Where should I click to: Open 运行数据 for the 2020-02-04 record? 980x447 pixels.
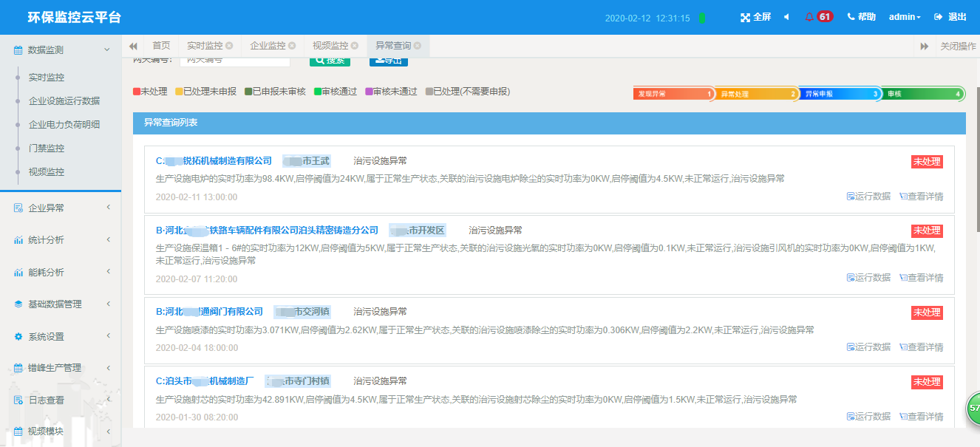(x=868, y=347)
